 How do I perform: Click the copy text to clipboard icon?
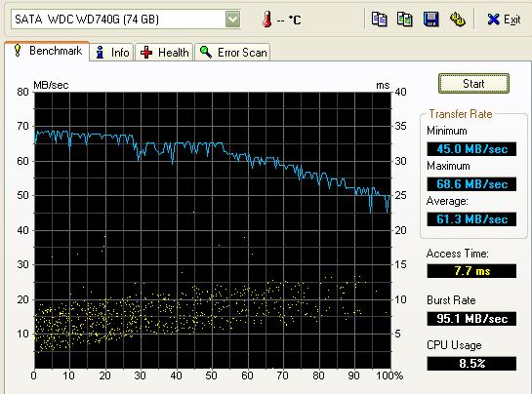click(x=379, y=20)
